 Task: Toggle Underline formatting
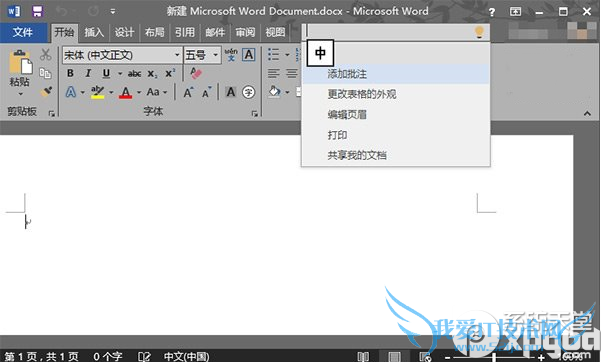[x=106, y=73]
